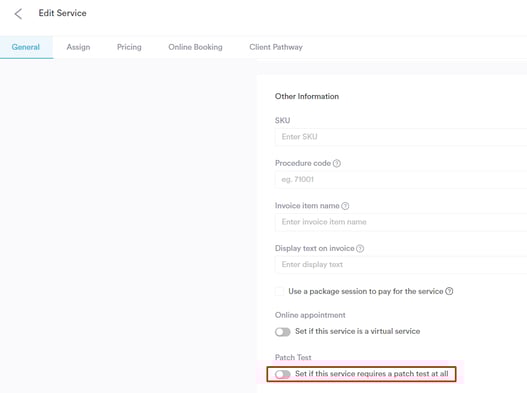Image resolution: width=527 pixels, height=393 pixels.
Task: Select the Online appointment label
Action: point(310,315)
